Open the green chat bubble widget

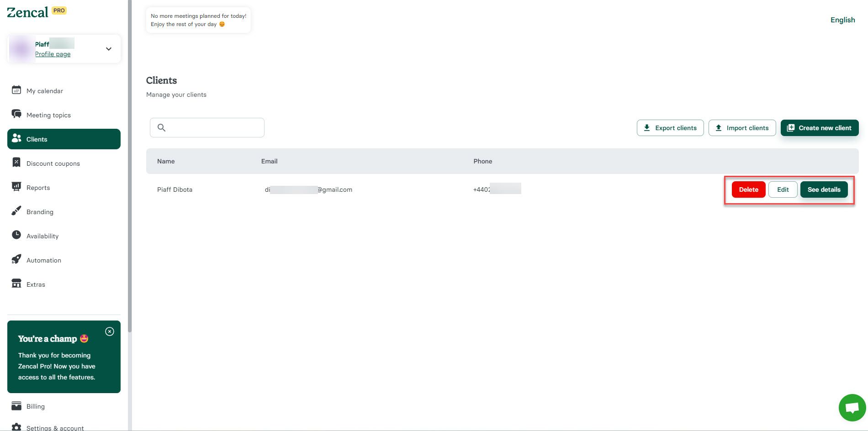pos(852,407)
